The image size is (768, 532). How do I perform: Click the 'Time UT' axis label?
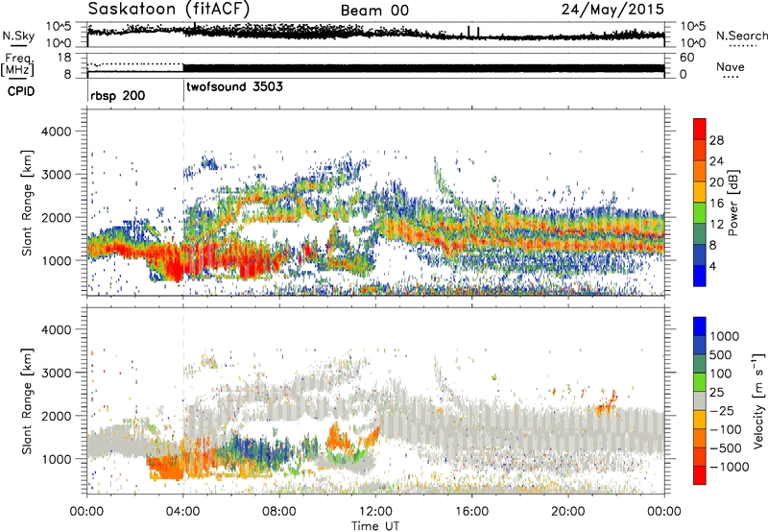coord(375,526)
